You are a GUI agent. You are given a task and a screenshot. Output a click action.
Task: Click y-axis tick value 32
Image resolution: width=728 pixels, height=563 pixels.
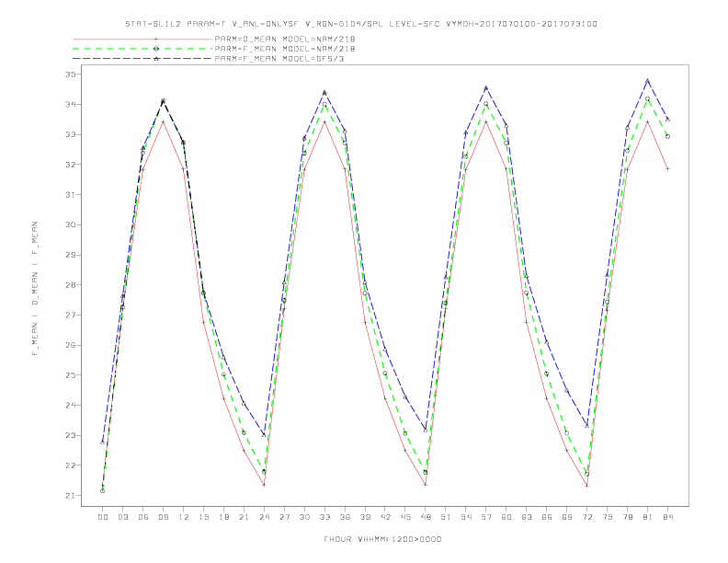click(71, 165)
